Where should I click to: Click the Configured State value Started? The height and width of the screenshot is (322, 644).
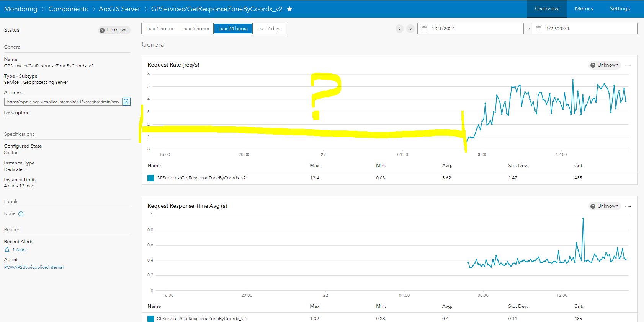pyautogui.click(x=11, y=153)
